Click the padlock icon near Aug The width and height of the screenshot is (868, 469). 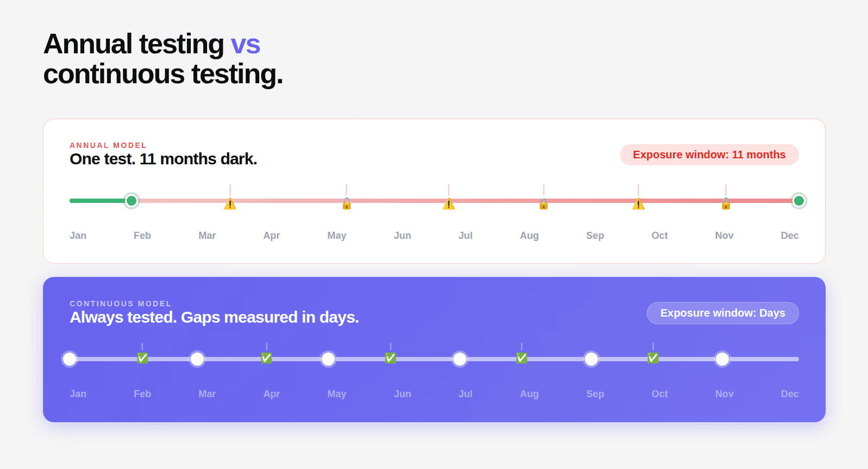click(x=544, y=204)
